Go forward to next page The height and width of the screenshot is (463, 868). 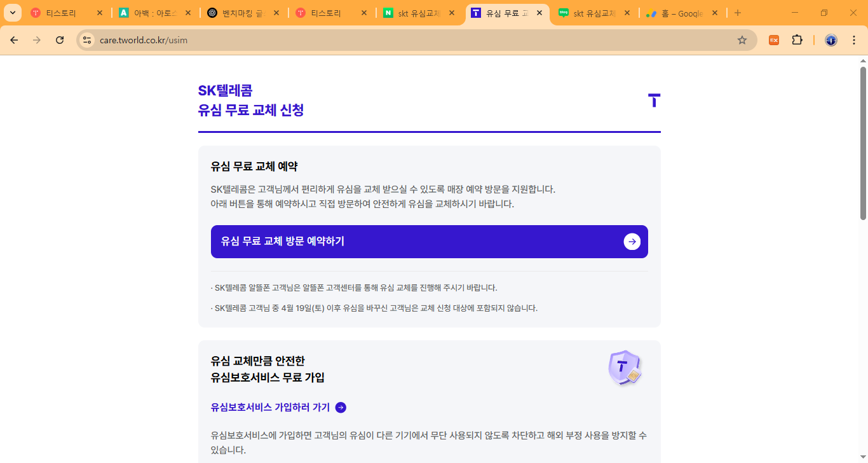[x=37, y=40]
